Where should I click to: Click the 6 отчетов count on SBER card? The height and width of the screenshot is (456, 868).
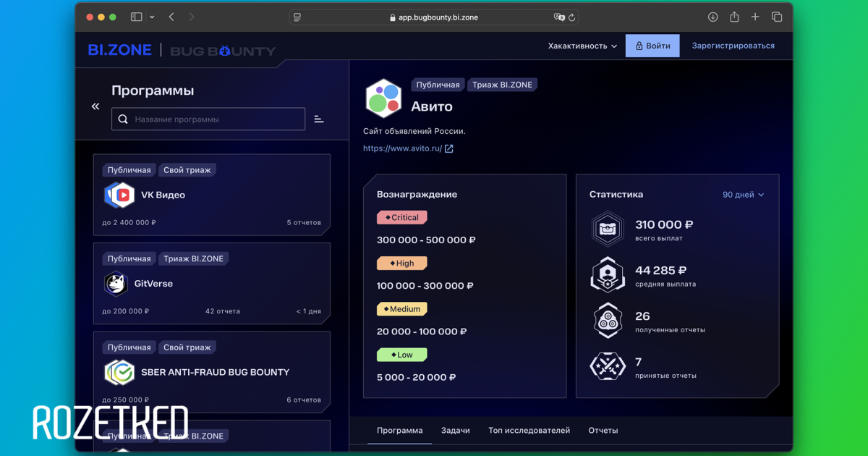304,400
